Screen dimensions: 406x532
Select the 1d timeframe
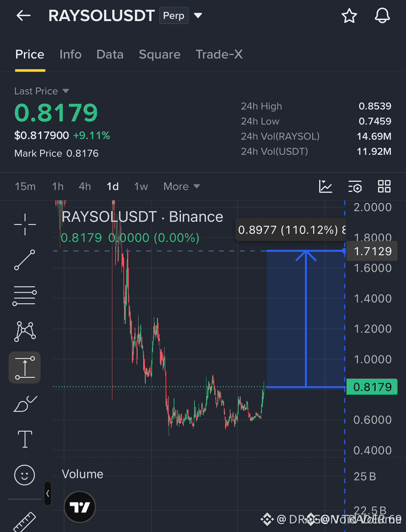click(112, 186)
